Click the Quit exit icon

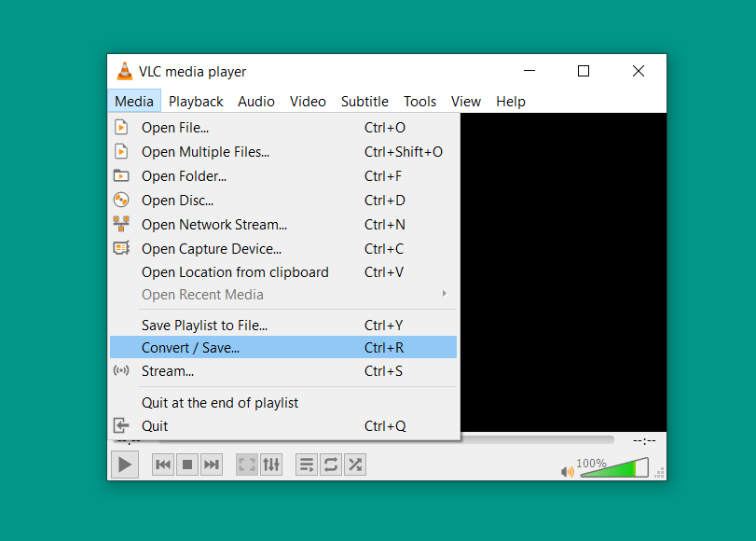point(121,425)
